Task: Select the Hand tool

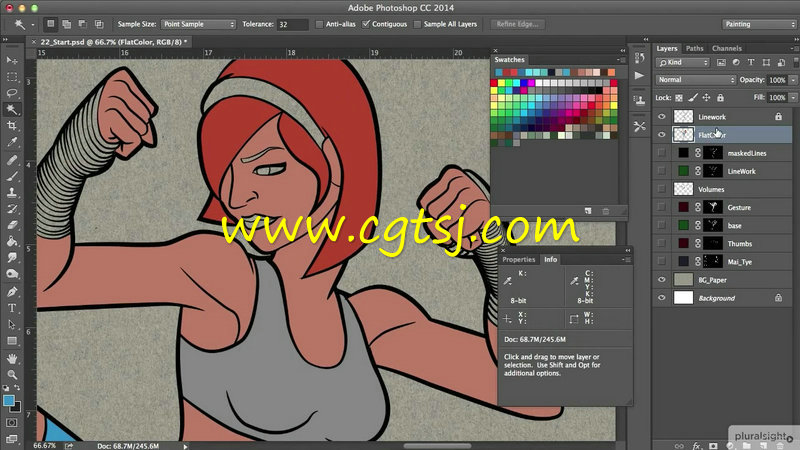Action: click(12, 358)
